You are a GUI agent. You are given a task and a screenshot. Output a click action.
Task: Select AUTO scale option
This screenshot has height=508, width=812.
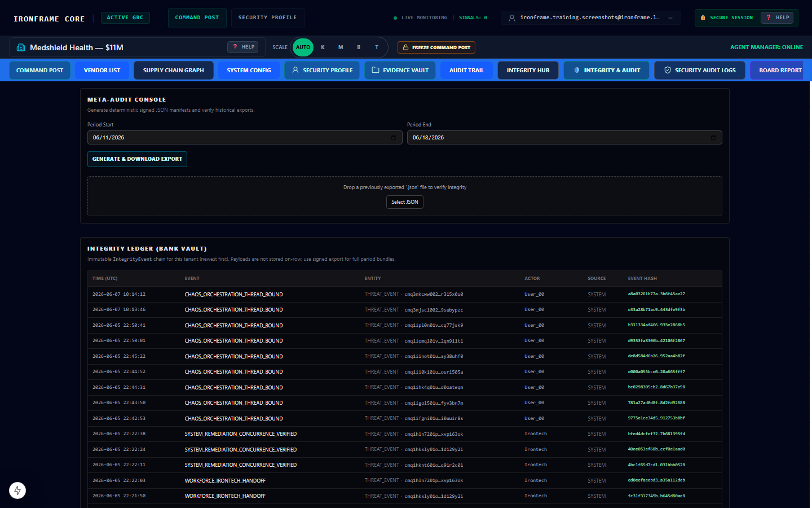(x=303, y=47)
